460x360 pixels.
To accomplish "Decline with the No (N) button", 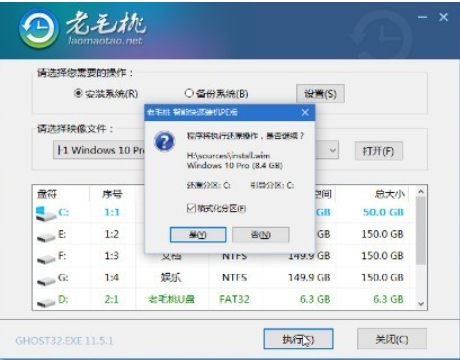I will pyautogui.click(x=261, y=235).
